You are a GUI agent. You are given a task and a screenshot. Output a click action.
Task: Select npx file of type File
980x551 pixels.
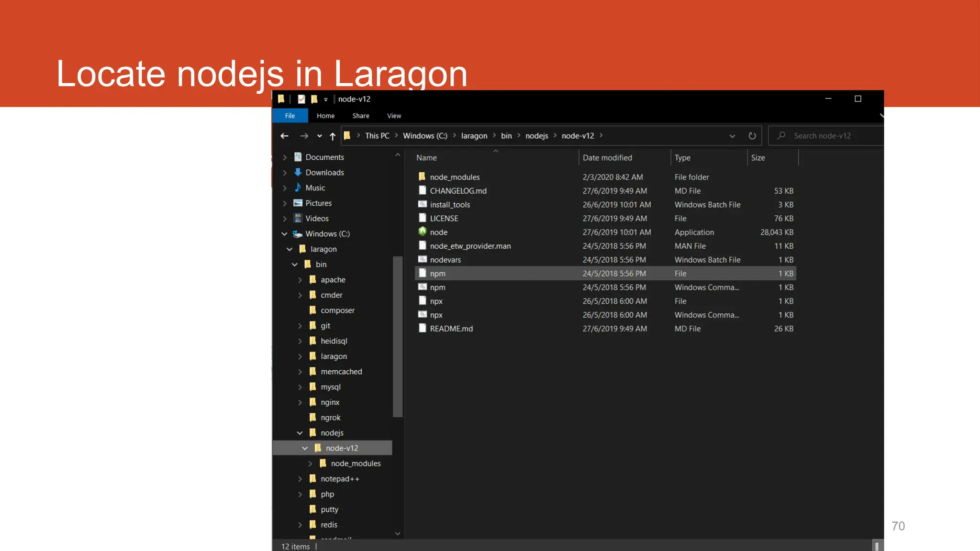coord(605,301)
